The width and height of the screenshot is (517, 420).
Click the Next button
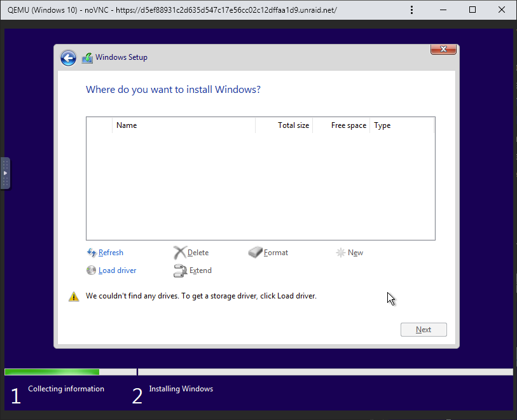point(424,330)
